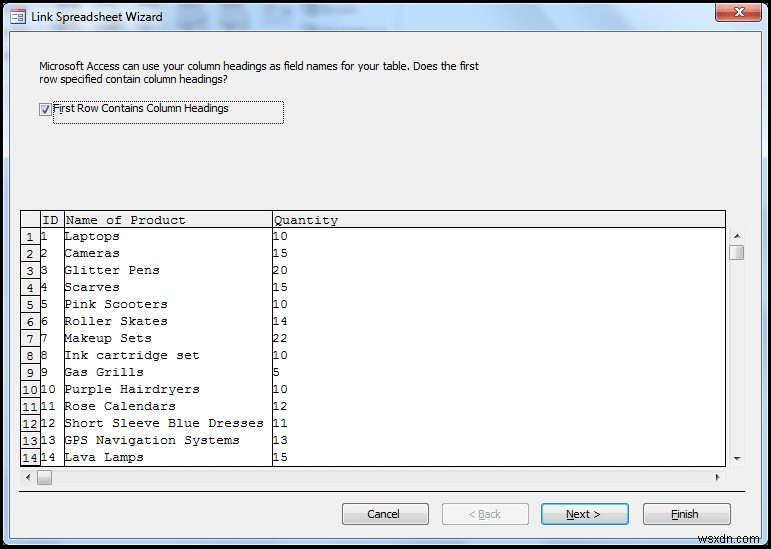Click the Laptops cell
771x549 pixels.
click(x=168, y=236)
